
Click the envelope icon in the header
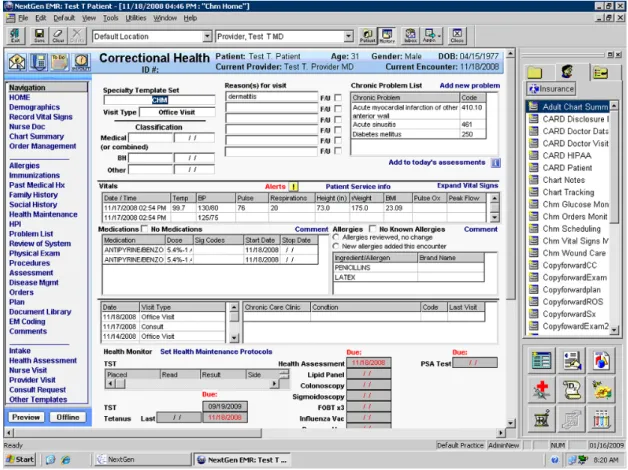pos(17,62)
